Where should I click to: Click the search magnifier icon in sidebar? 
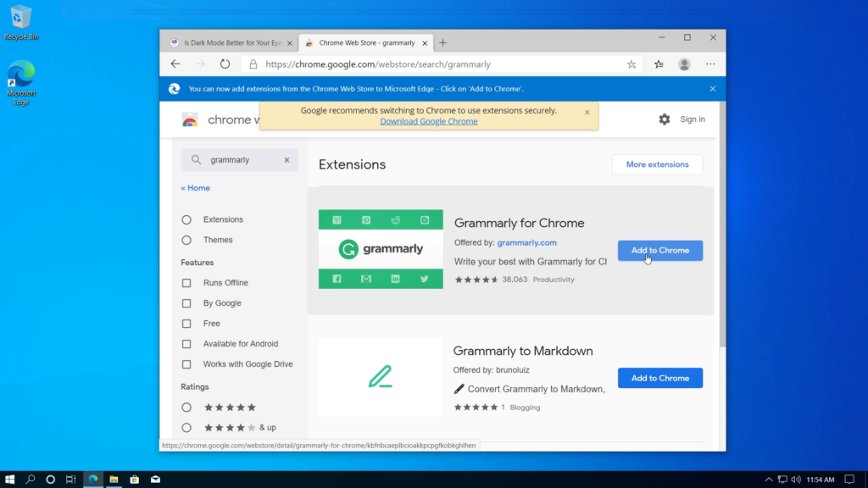[196, 160]
